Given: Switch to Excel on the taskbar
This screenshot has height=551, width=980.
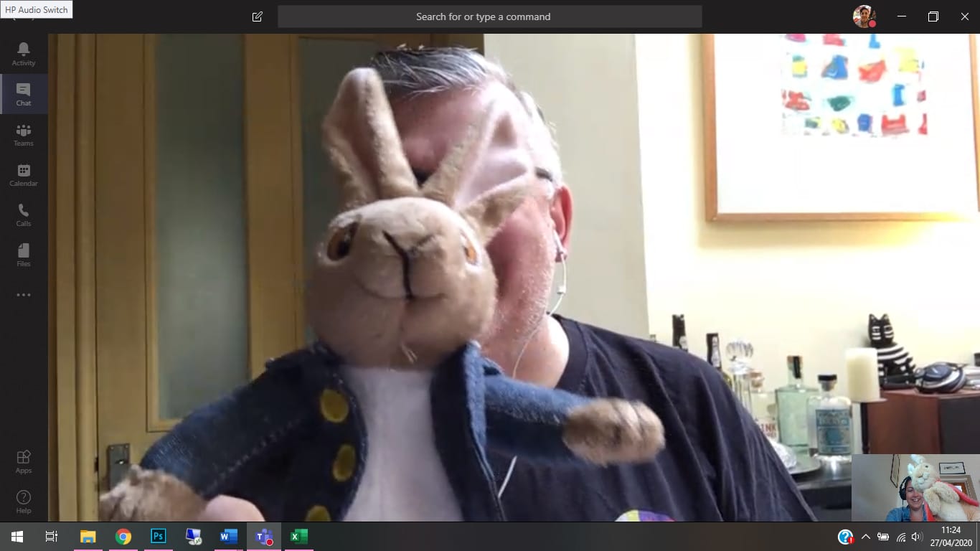Looking at the screenshot, I should pyautogui.click(x=299, y=537).
